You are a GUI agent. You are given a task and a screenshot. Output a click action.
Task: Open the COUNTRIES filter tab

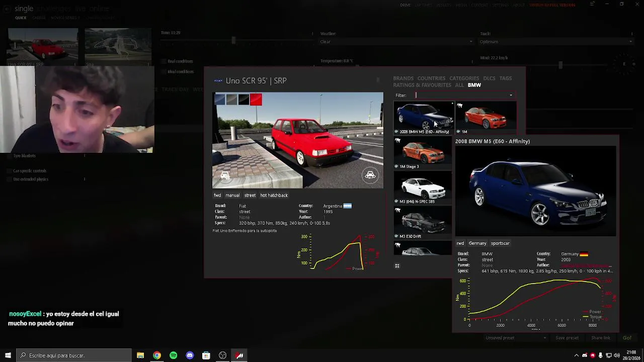point(431,78)
